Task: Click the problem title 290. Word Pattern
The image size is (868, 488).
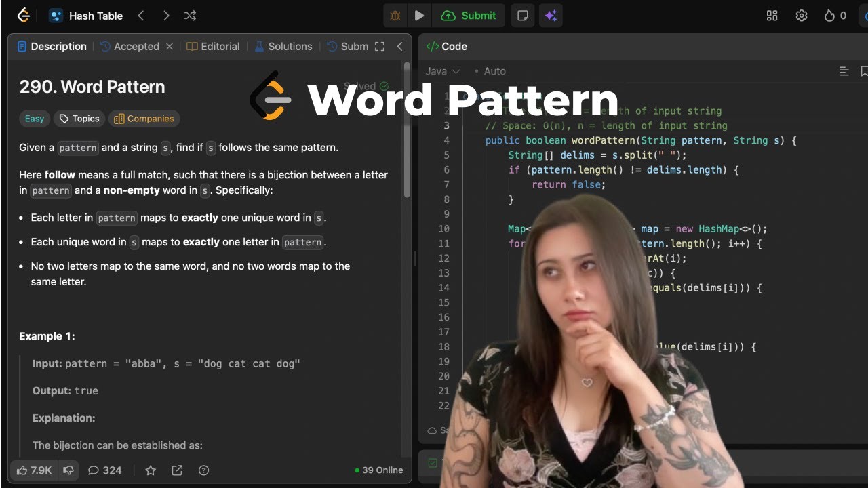Action: pos(92,87)
